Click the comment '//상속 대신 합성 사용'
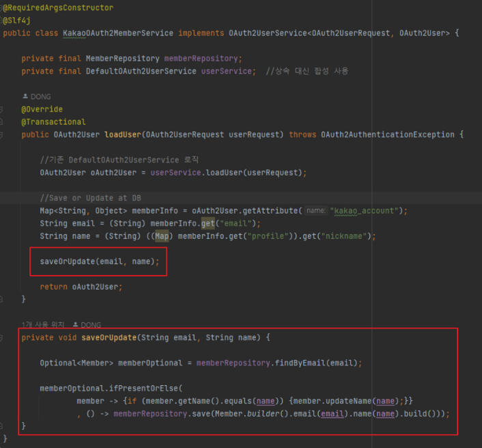The width and height of the screenshot is (482, 448). click(307, 71)
